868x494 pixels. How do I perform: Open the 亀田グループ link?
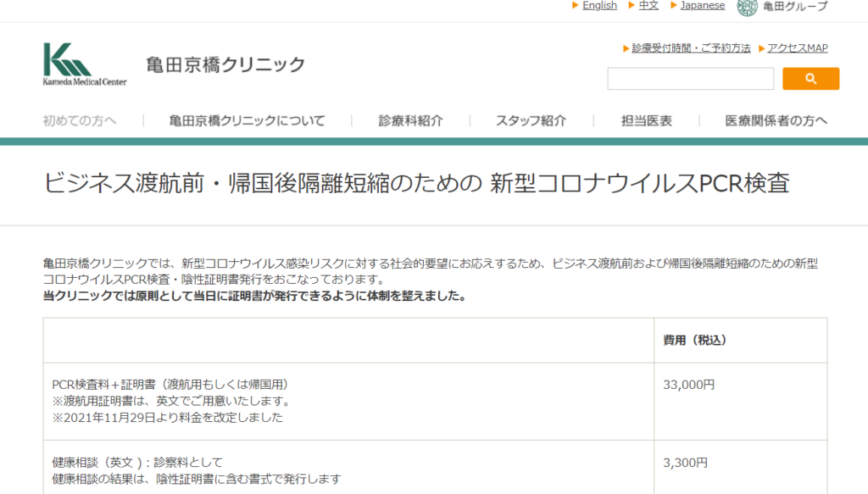(x=795, y=7)
